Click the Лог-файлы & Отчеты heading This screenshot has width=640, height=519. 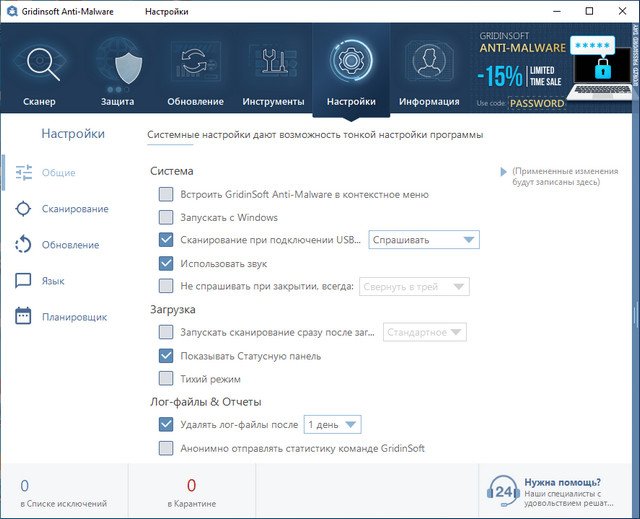pyautogui.click(x=206, y=402)
